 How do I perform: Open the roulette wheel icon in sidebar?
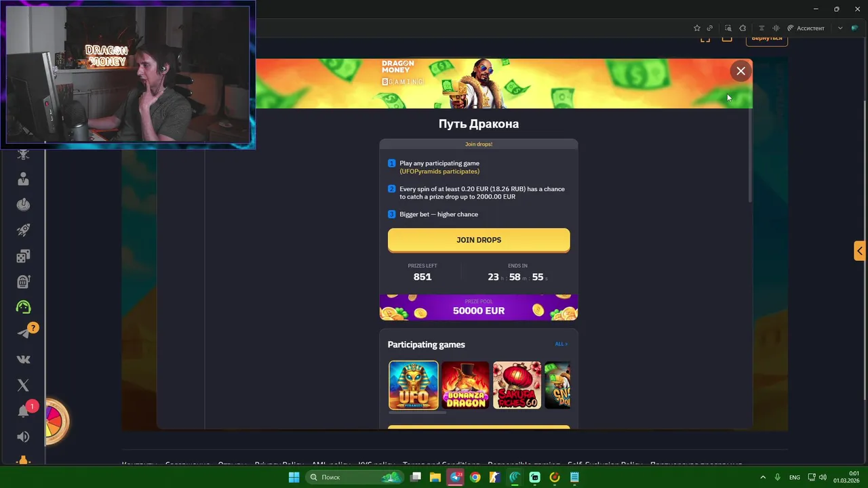pyautogui.click(x=23, y=205)
